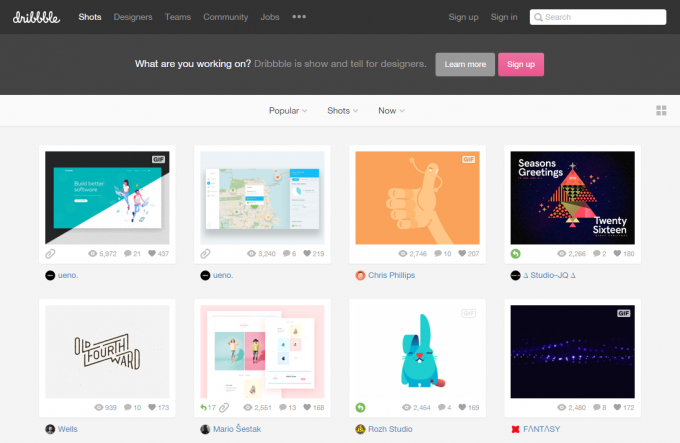Go to the Designers nav item
This screenshot has height=443, width=680.
tap(133, 17)
